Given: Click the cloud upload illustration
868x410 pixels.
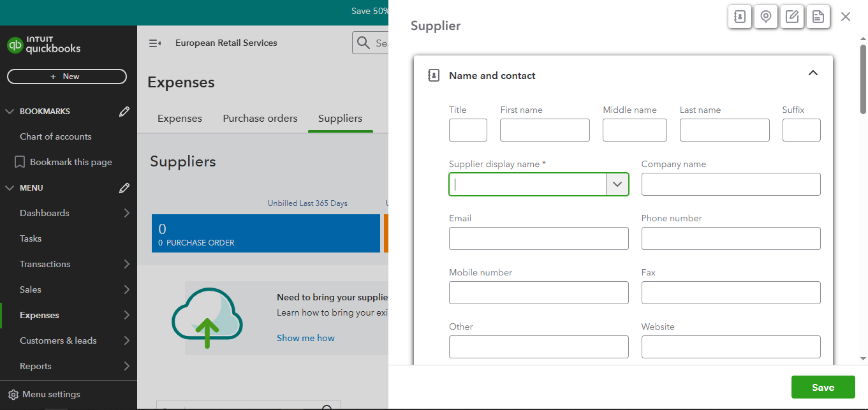Looking at the screenshot, I should [207, 318].
